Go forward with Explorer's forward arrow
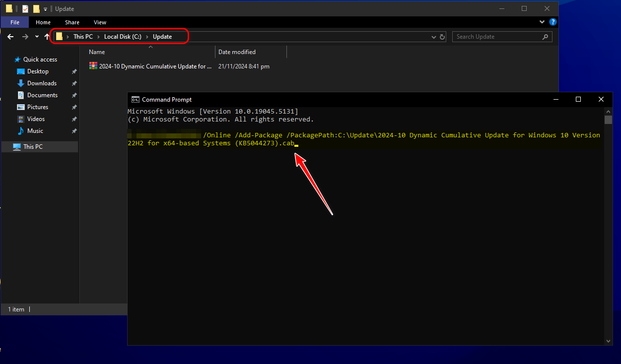This screenshot has width=621, height=364. point(25,37)
